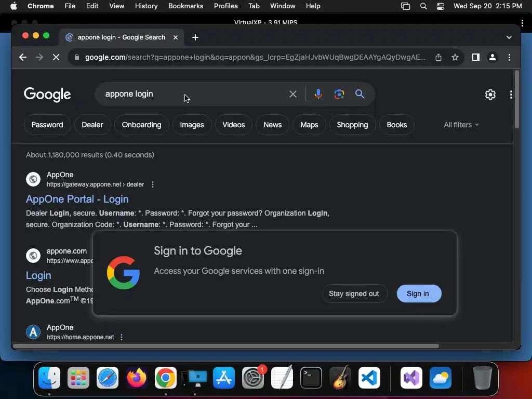Viewport: 532px width, 399px height.
Task: Open System Settings from the Dock
Action: (253, 378)
